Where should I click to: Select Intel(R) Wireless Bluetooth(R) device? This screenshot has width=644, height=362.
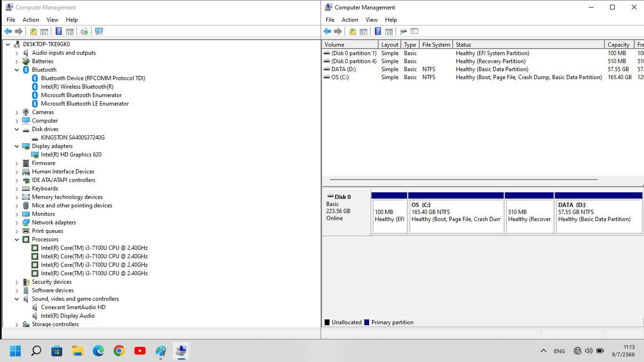point(77,87)
